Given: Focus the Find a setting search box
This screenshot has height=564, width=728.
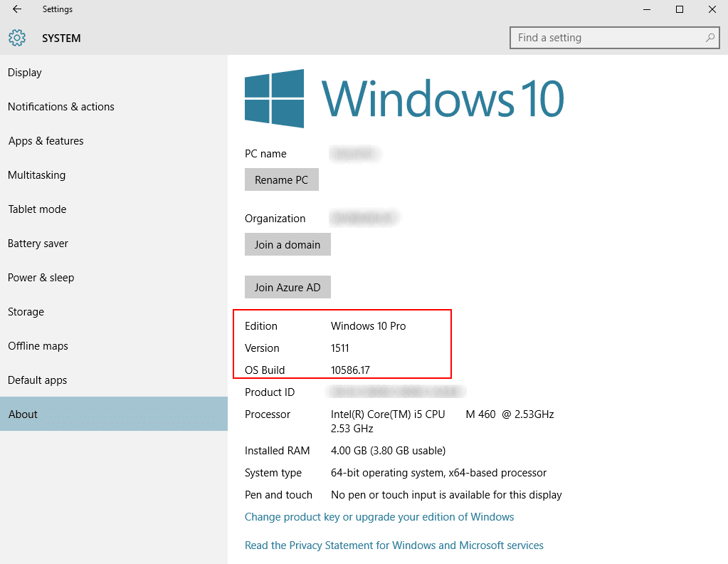Looking at the screenshot, I should pos(614,38).
